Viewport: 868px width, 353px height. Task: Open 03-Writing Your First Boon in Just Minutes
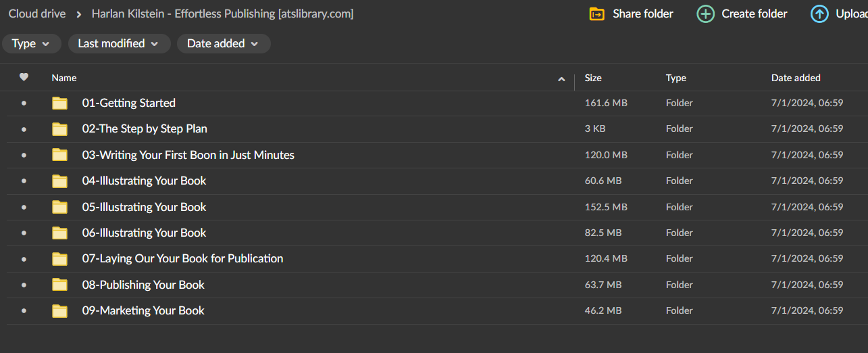[188, 155]
